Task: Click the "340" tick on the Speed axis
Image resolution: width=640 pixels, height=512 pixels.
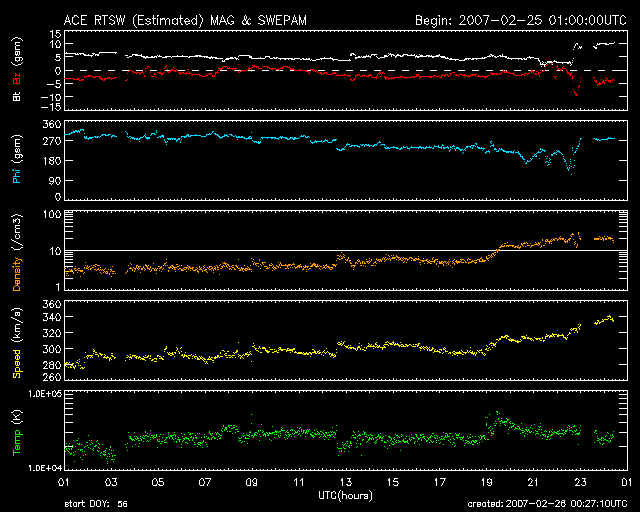Action: pos(52,317)
